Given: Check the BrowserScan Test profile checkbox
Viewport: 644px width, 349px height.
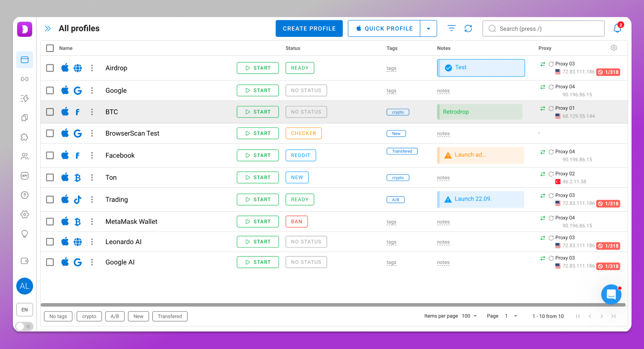Looking at the screenshot, I should click(x=50, y=133).
